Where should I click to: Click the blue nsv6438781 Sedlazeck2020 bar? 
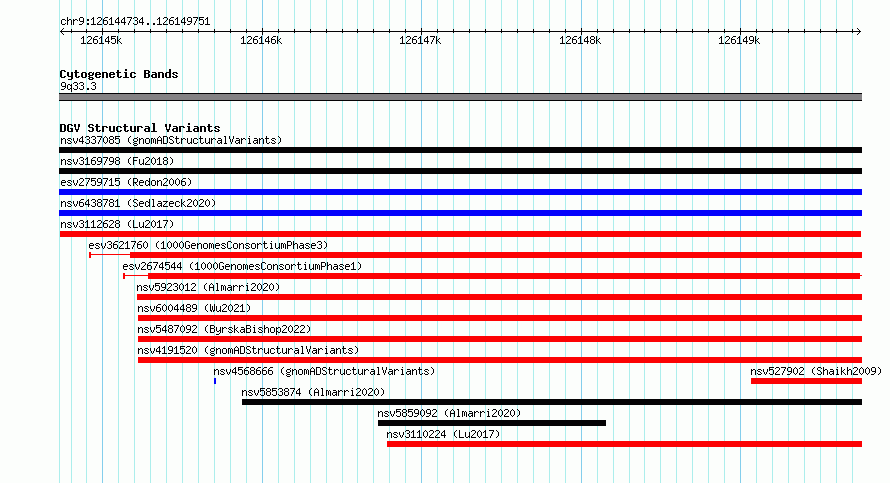click(460, 213)
